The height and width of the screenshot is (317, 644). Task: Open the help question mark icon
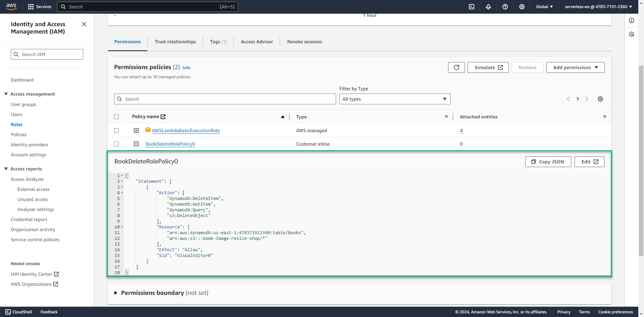pos(505,7)
